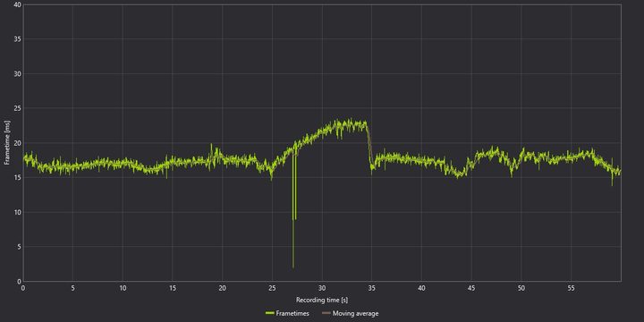Click the brown Moving average legend line
Screen dimensions: 644x322
[x=326, y=313]
